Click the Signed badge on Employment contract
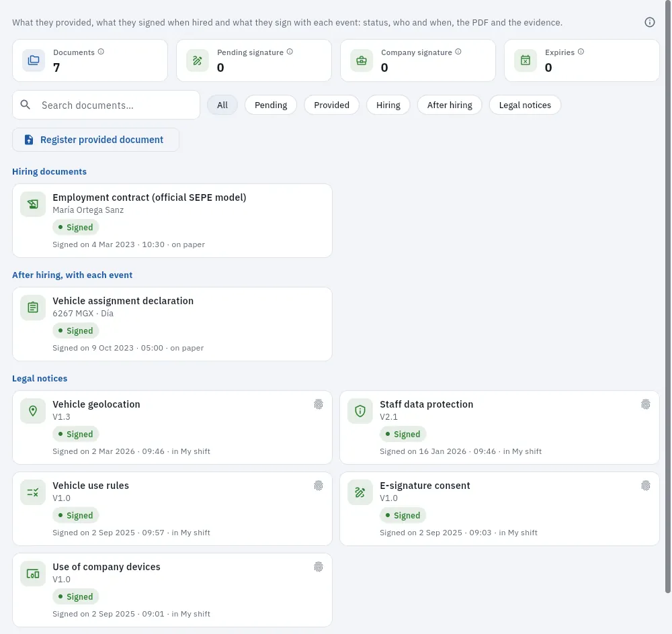Screen dimensions: 672x634 coord(76,227)
